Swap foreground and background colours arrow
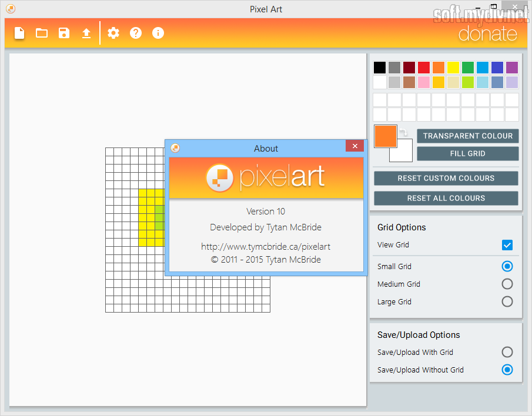Viewport: 532px width, 416px height. click(x=404, y=133)
